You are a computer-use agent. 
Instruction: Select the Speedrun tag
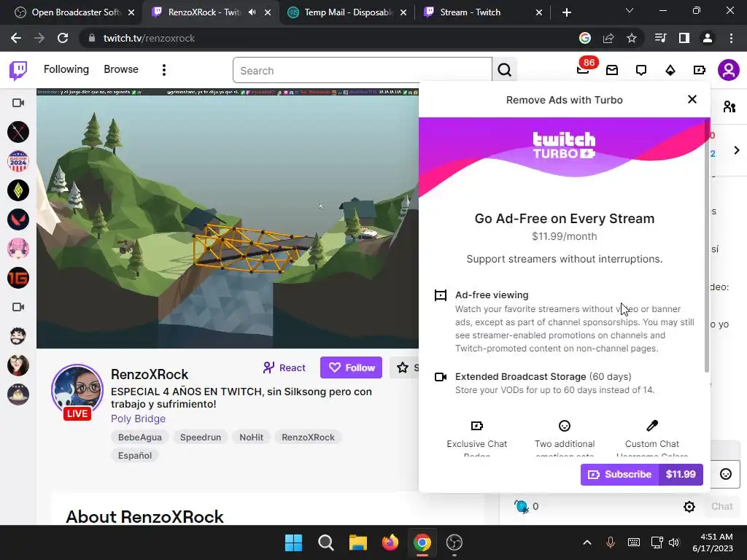(200, 437)
